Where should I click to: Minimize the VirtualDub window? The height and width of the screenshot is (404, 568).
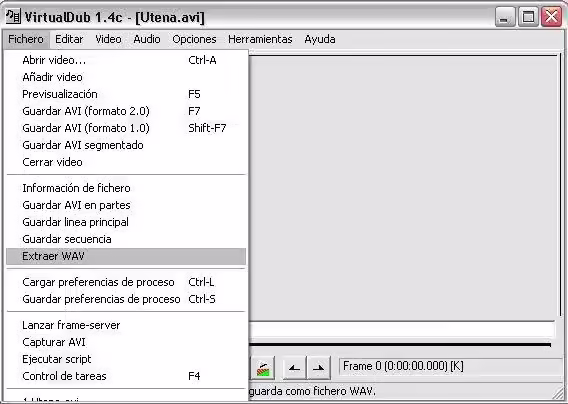pyautogui.click(x=505, y=17)
